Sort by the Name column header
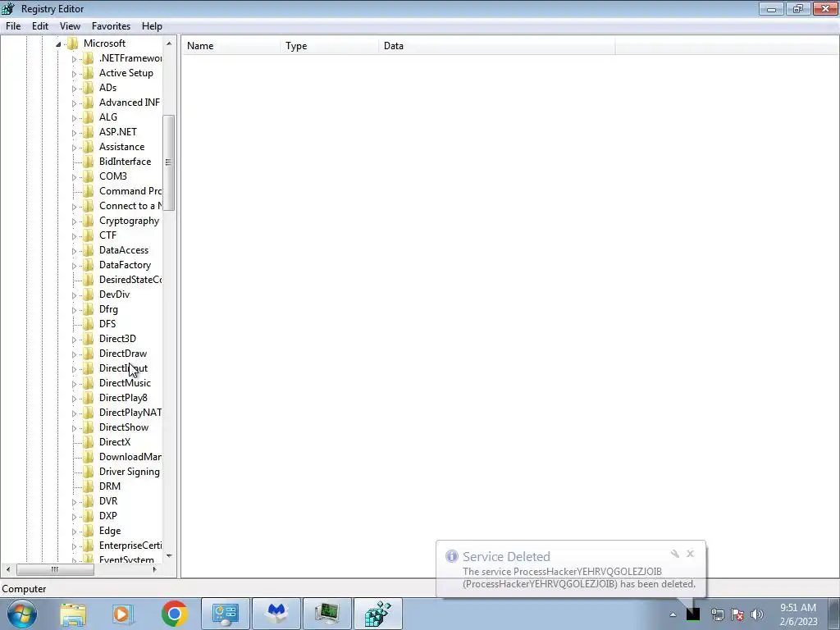The height and width of the screenshot is (630, 840). (x=231, y=46)
